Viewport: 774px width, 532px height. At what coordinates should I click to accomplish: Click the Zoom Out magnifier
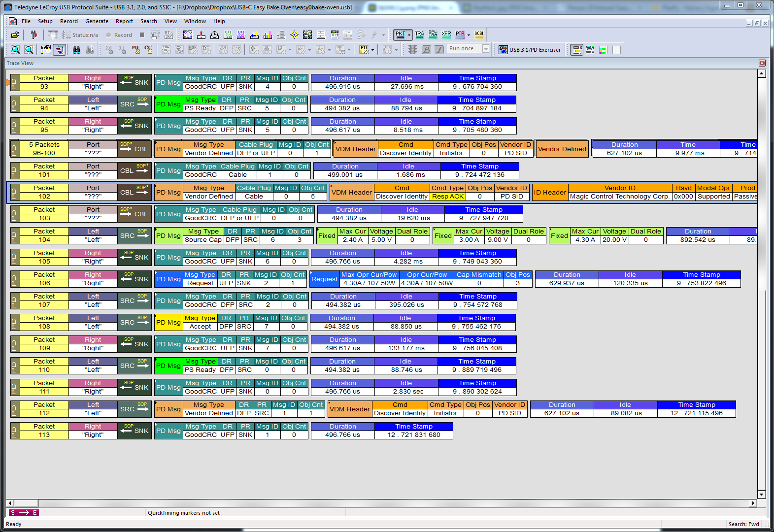pyautogui.click(x=29, y=50)
